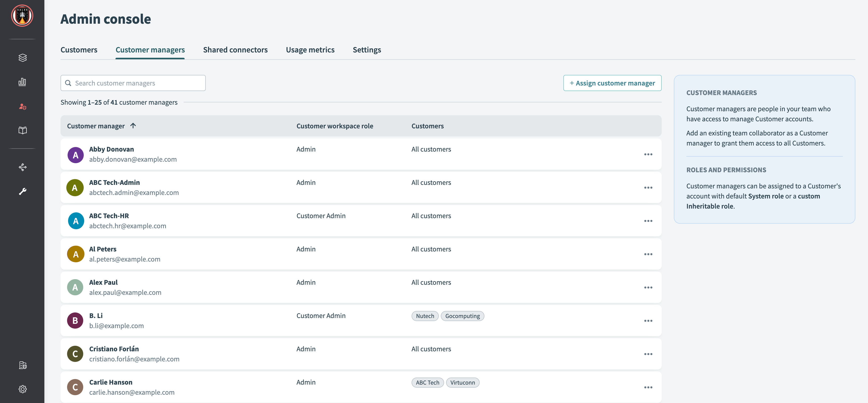Open more options menu for Abby Donovan
Image resolution: width=868 pixels, height=403 pixels.
point(648,154)
